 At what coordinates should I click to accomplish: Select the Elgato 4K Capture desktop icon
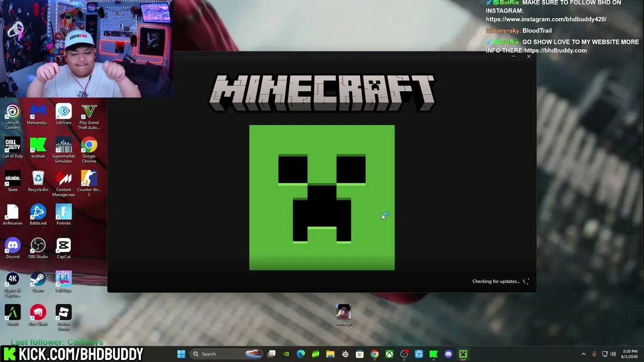pyautogui.click(x=13, y=285)
